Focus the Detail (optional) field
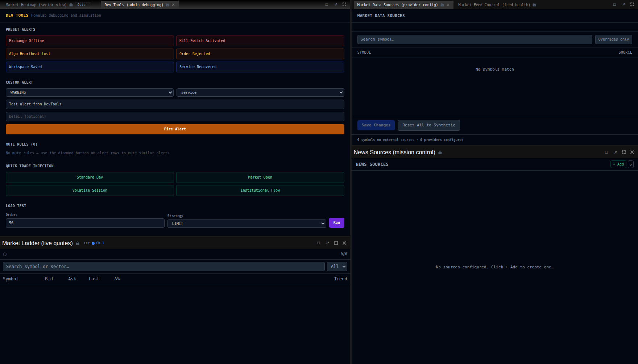Viewport: 638px width, 364px height. pyautogui.click(x=175, y=117)
